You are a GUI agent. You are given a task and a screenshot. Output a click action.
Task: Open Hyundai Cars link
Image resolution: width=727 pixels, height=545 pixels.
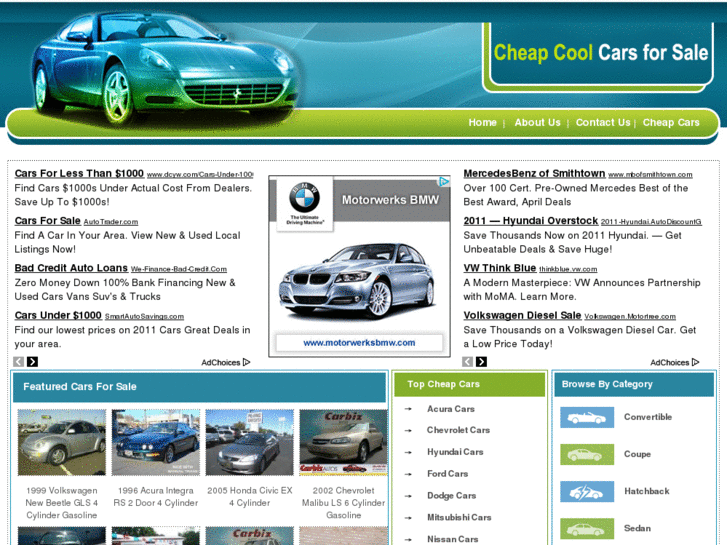(455, 452)
